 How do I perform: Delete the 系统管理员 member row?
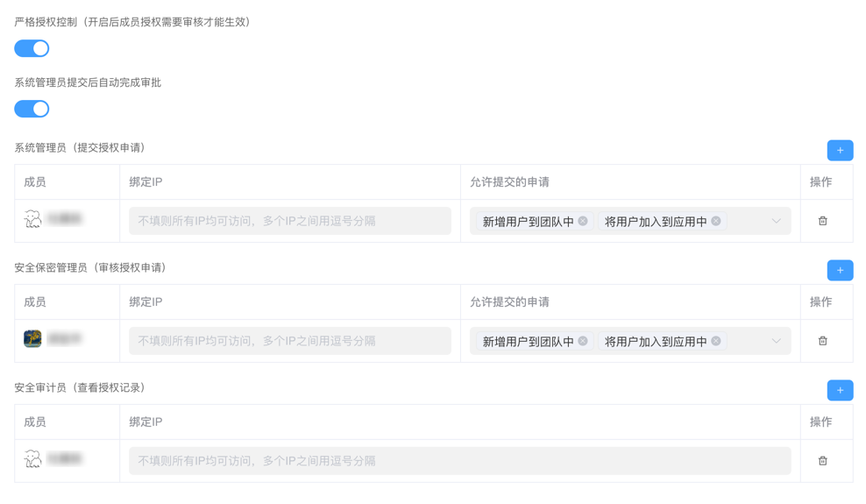click(x=822, y=221)
